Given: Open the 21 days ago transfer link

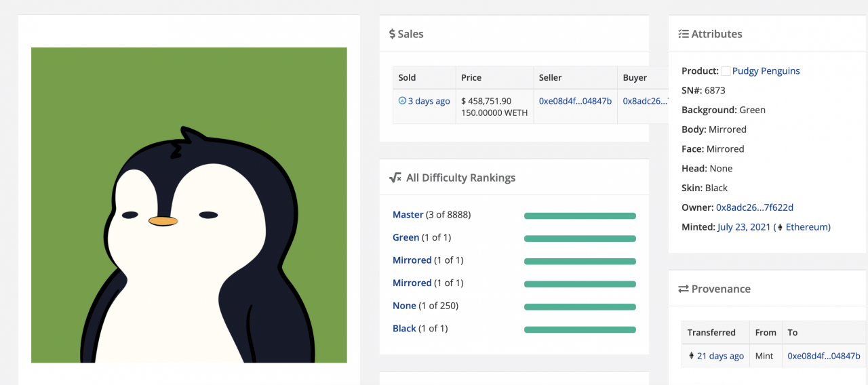Looking at the screenshot, I should [720, 356].
